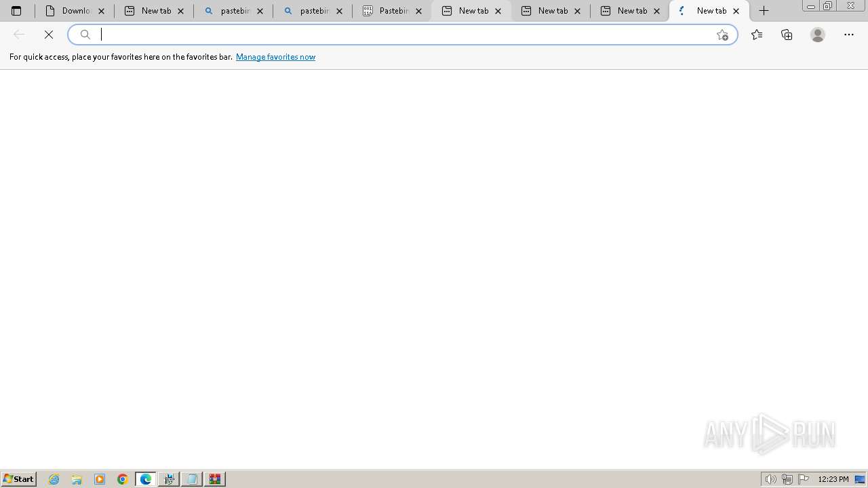The height and width of the screenshot is (488, 868).
Task: Open the Favorites panel
Action: (x=757, y=35)
